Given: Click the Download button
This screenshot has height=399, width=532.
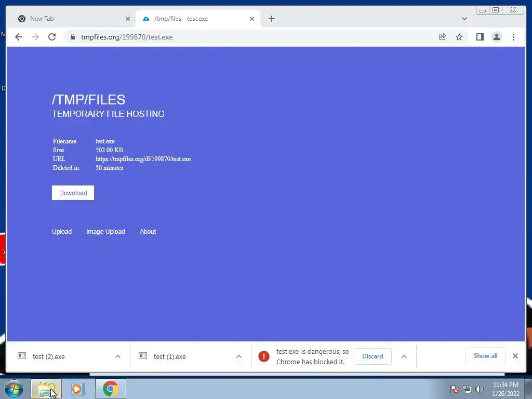Looking at the screenshot, I should click(73, 193).
